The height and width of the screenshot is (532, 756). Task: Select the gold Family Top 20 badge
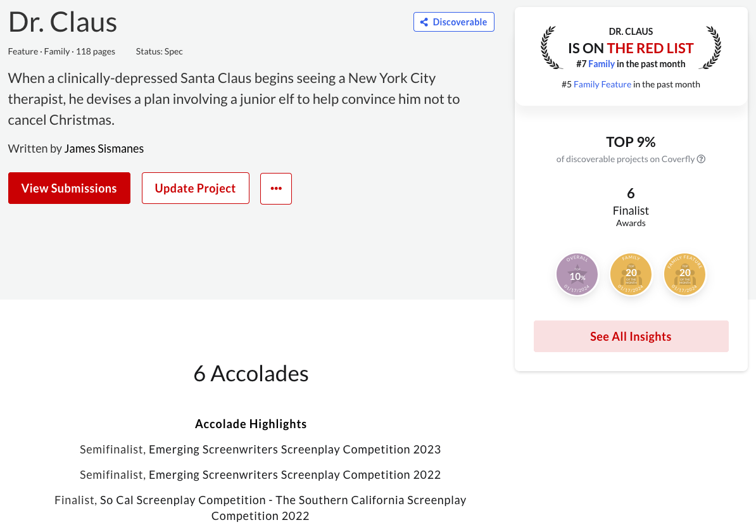631,275
